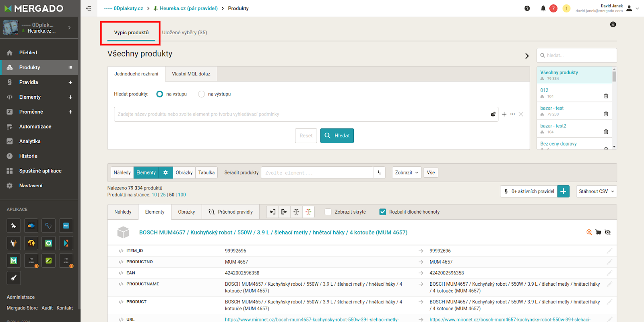
Task: Delete the saved selection bazar - test2
Action: point(606,131)
